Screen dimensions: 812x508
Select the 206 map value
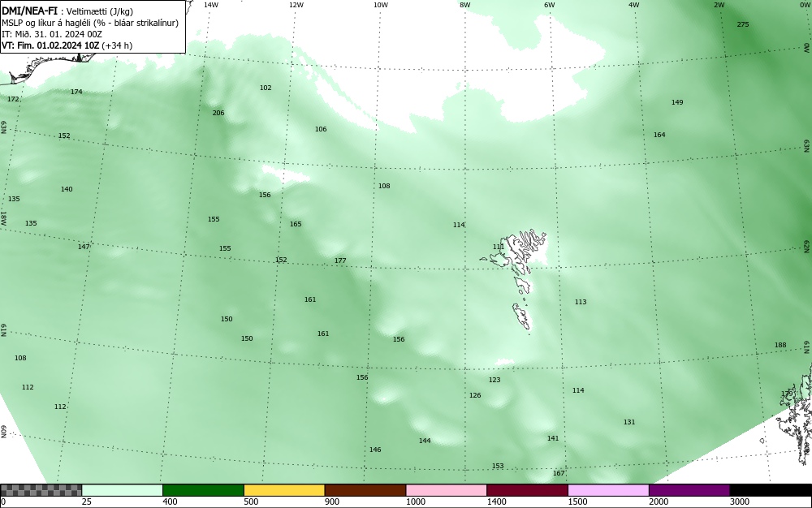click(218, 113)
